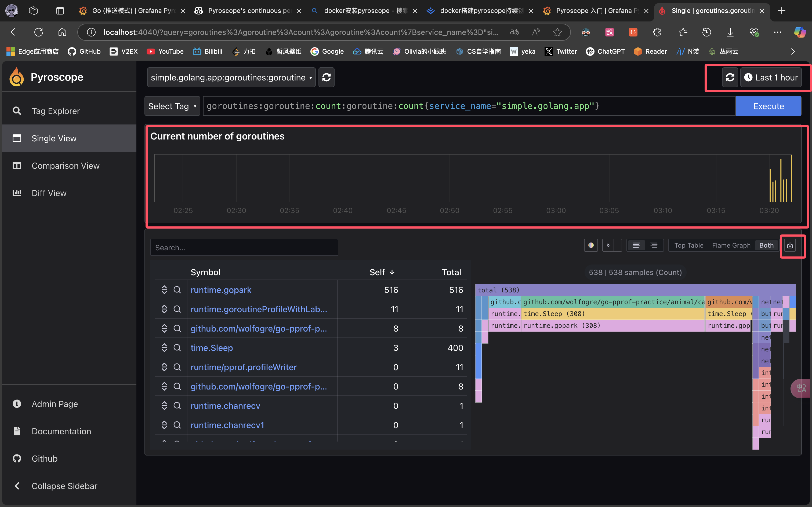Click fit-mode arrows icon in time.Sleep row
Viewport: 812px width, 507px height.
point(164,348)
